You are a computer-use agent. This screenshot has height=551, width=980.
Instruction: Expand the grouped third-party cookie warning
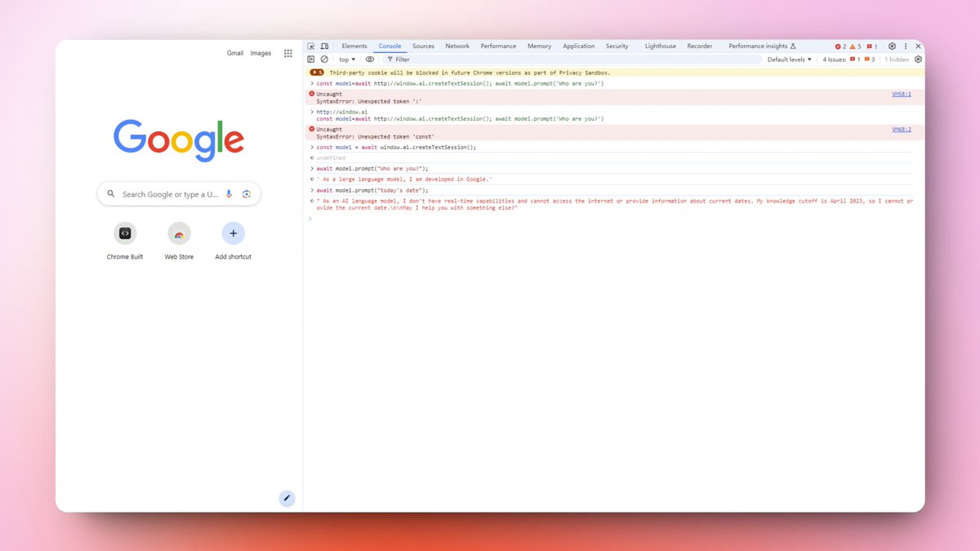click(316, 73)
